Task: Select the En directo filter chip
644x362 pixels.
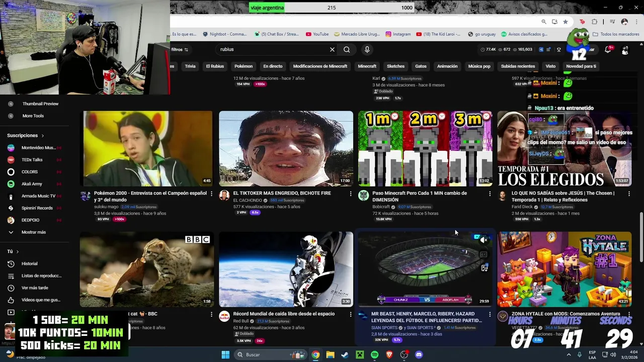Action: pyautogui.click(x=273, y=66)
